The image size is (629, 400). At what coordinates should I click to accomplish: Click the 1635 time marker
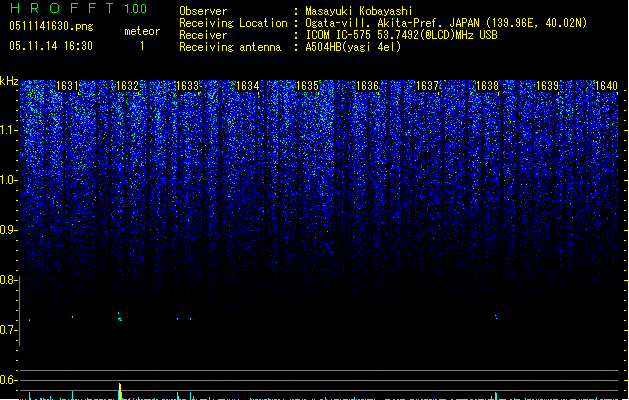[307, 86]
